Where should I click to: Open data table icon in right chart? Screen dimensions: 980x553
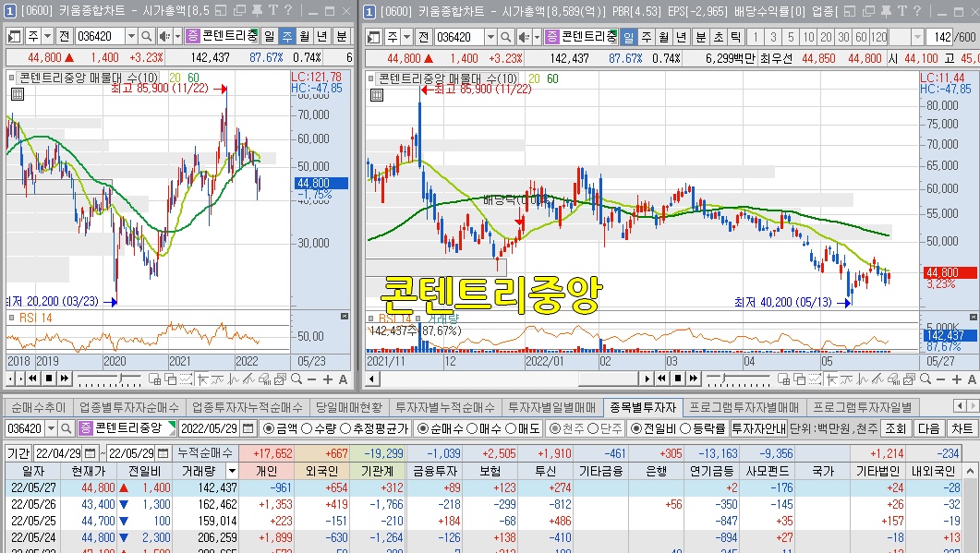(376, 95)
